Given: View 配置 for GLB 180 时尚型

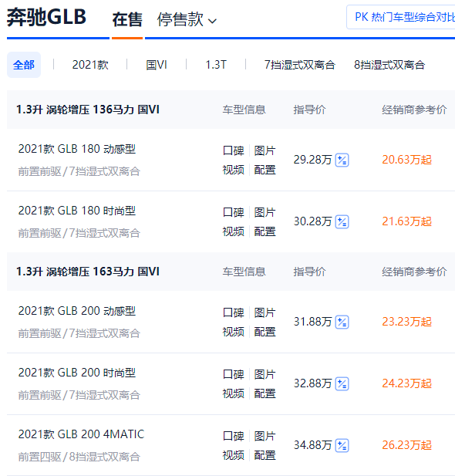Looking at the screenshot, I should pyautogui.click(x=265, y=231).
